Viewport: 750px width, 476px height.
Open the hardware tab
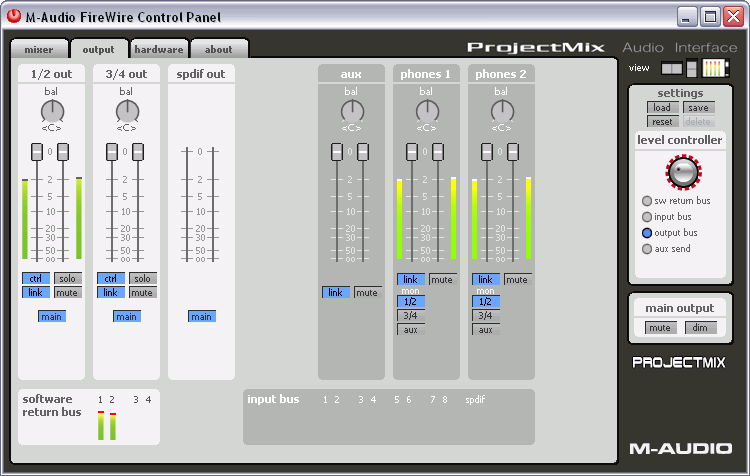(159, 49)
